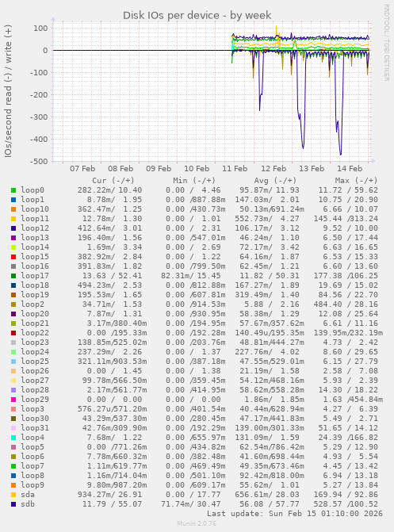
Task: Select the loop19 legend label
Action: [x=35, y=295]
